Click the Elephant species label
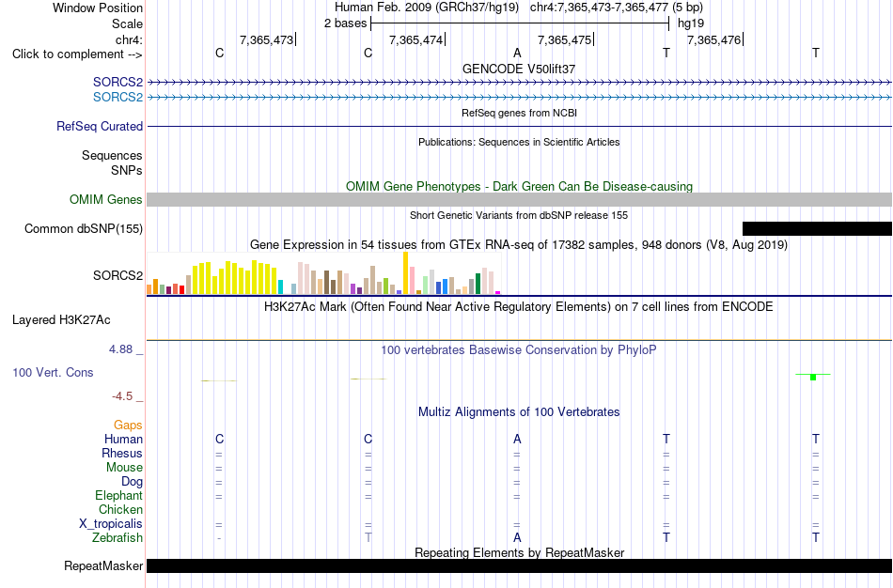The width and height of the screenshot is (893, 588). (x=119, y=495)
